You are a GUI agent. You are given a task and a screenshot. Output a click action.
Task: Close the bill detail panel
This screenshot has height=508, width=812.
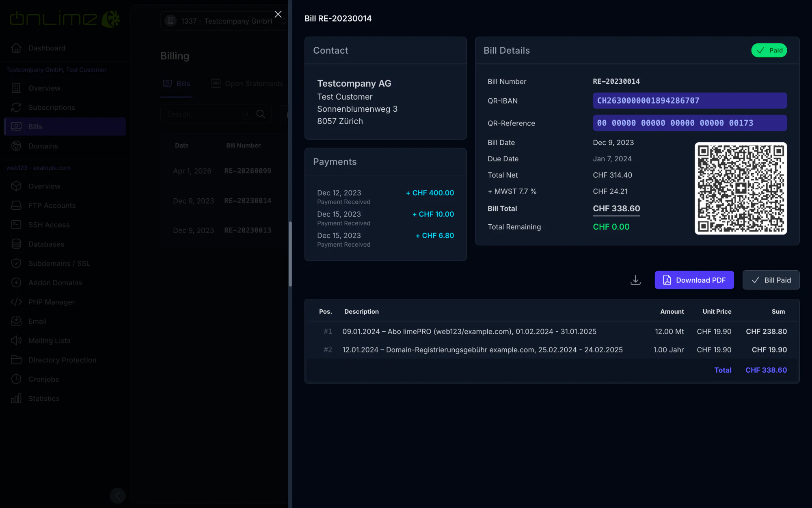coord(278,14)
